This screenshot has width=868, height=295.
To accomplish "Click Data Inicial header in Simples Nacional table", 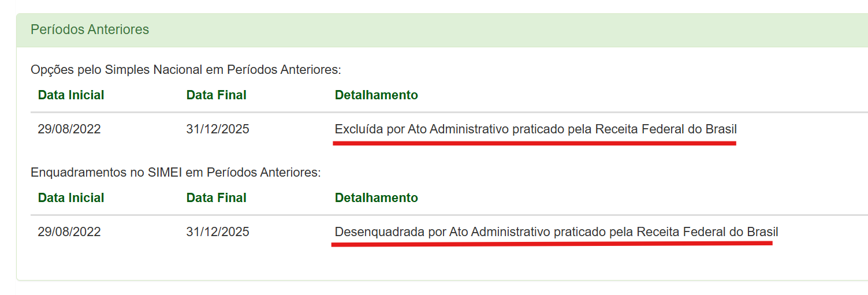I will tap(71, 95).
